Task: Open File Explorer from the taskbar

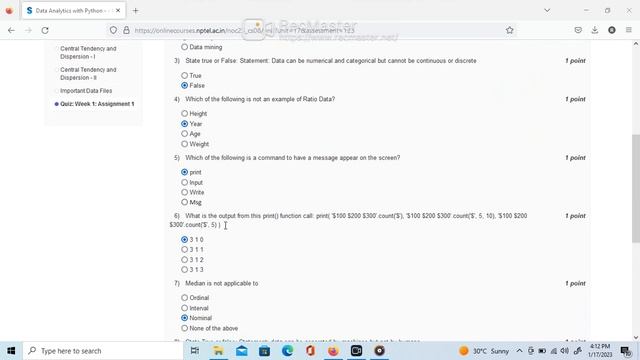Action: [x=218, y=351]
